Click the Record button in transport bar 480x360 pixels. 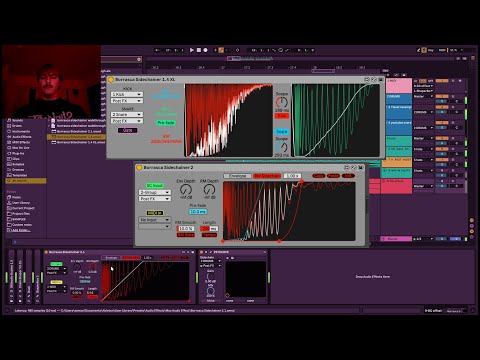[x=206, y=50]
